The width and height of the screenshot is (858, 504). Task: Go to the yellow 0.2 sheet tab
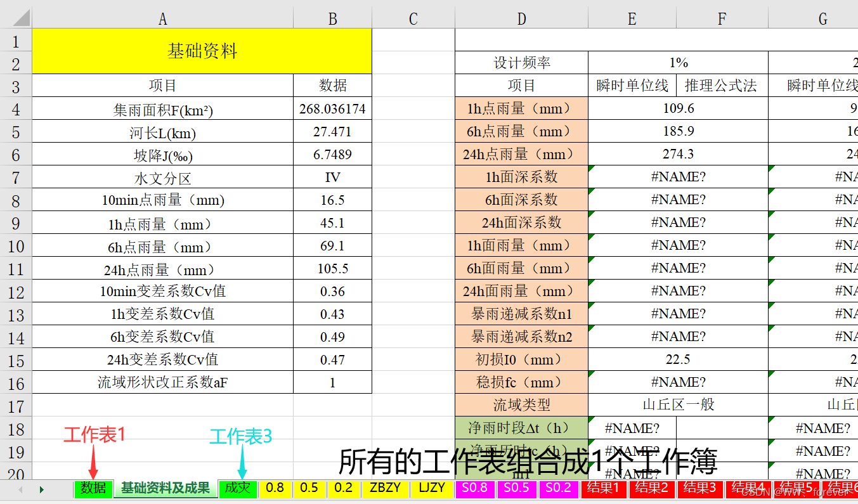pos(344,489)
